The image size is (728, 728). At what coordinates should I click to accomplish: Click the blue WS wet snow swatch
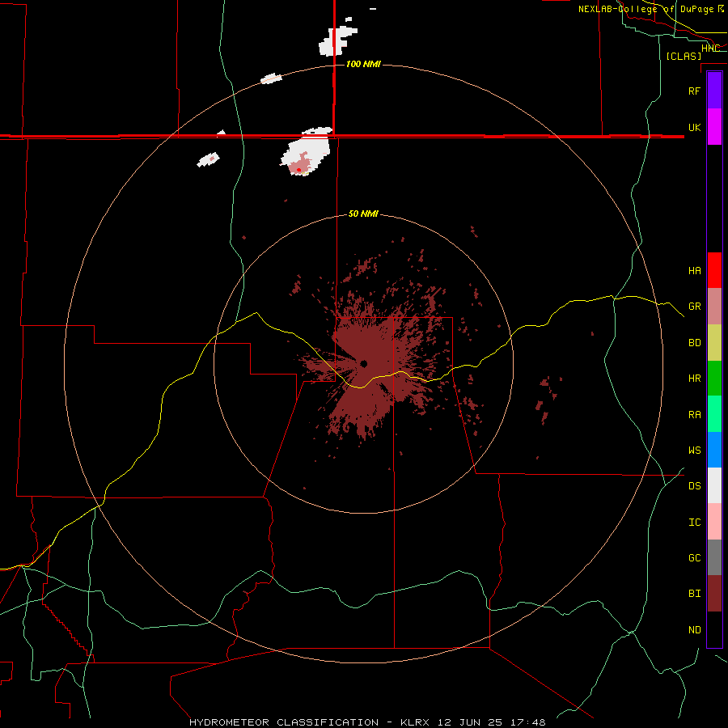[x=714, y=450]
